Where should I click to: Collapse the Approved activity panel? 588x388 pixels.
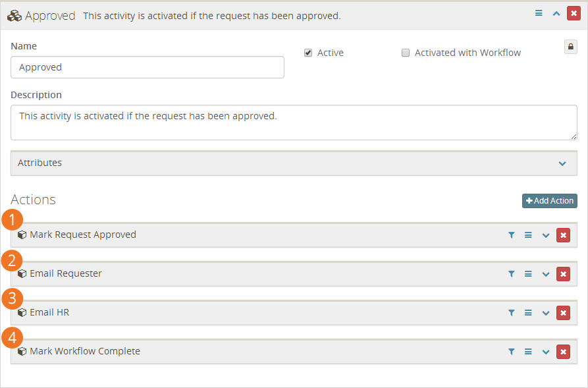[556, 14]
